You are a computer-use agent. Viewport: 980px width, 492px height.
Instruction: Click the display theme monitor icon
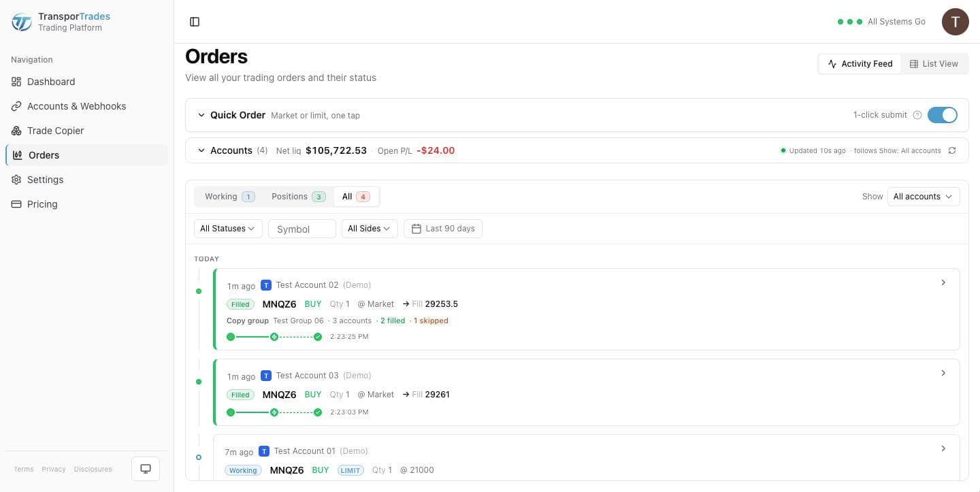click(x=146, y=469)
